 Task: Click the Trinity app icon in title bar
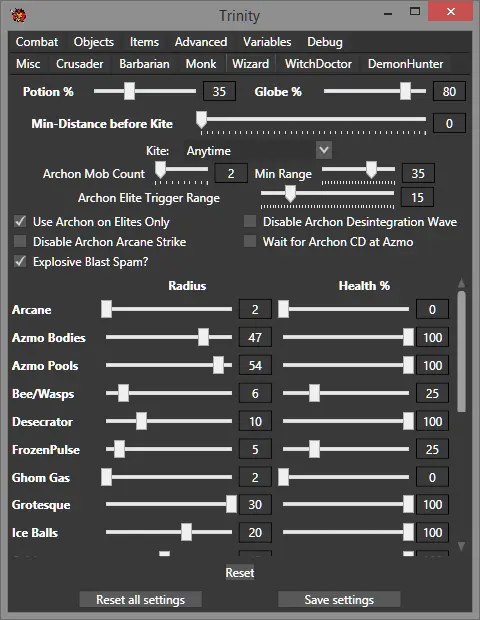(x=18, y=15)
